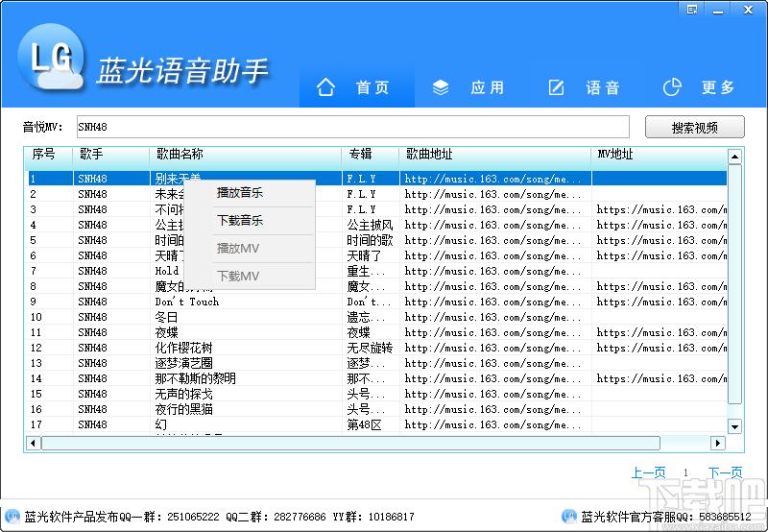The height and width of the screenshot is (532, 768).
Task: Click current page number 1
Action: (x=685, y=472)
